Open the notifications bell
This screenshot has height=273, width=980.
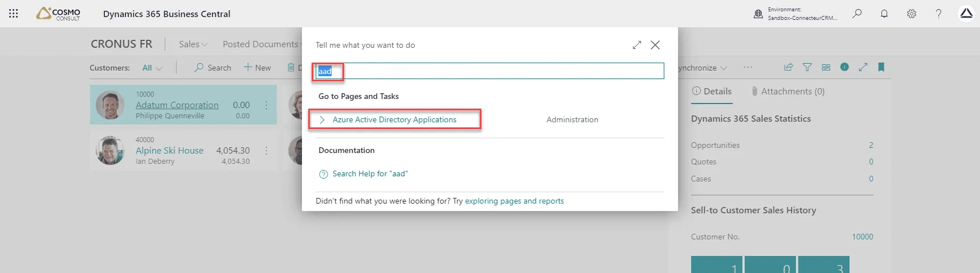[884, 14]
